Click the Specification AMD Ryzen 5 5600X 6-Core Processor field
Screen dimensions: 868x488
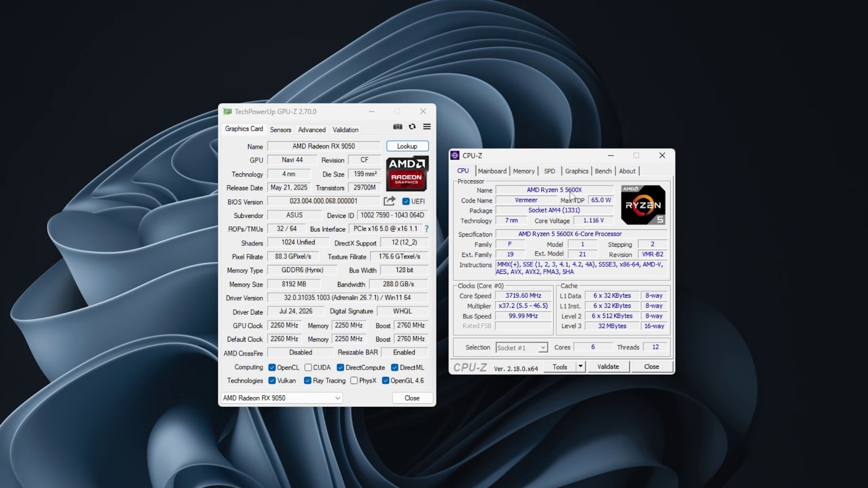(x=581, y=234)
